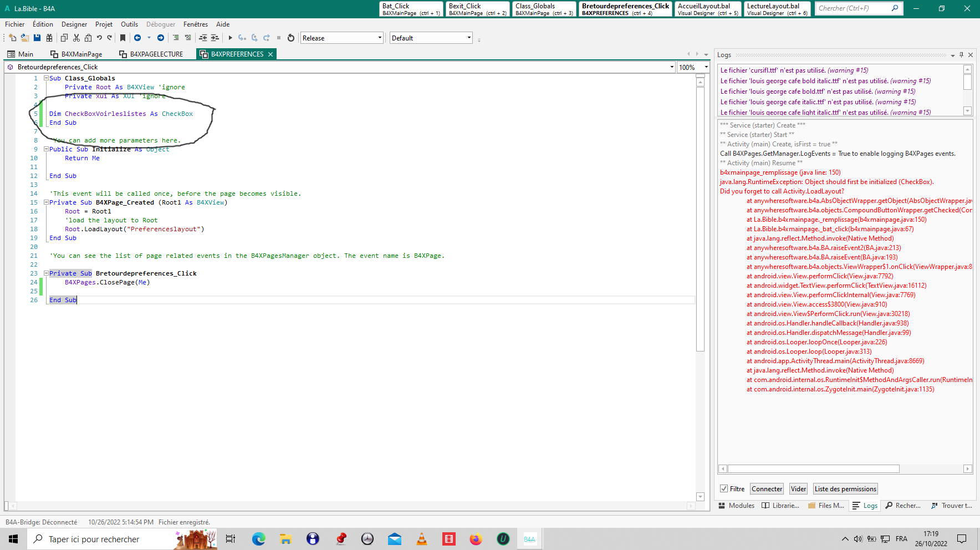Expand the 100% zoom level dropdown
This screenshot has width=980, height=550.
point(706,67)
